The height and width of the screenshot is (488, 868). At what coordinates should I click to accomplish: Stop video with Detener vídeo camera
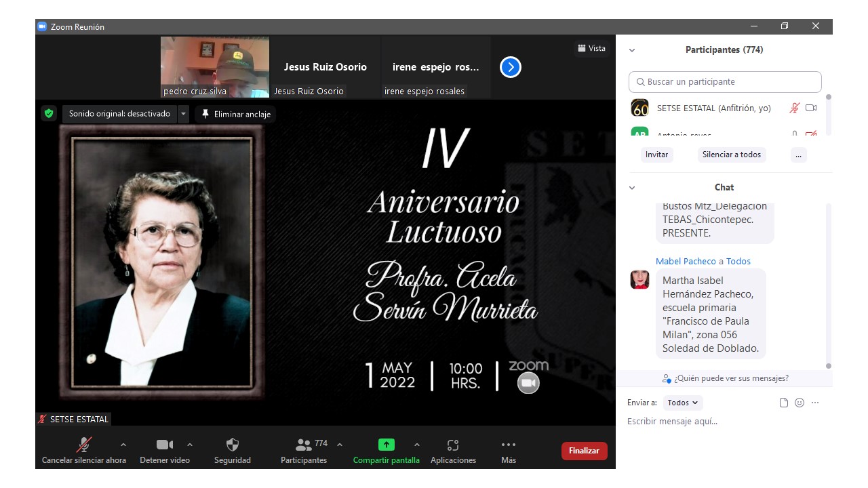(165, 451)
